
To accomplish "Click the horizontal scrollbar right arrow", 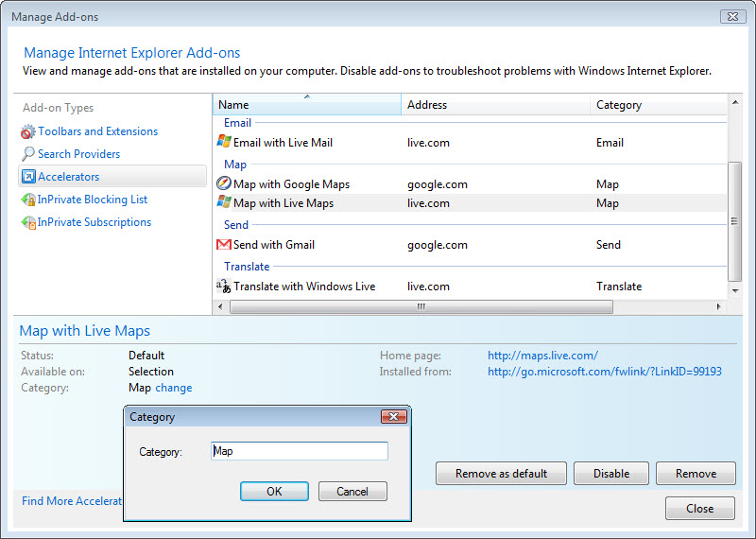I will pos(719,307).
